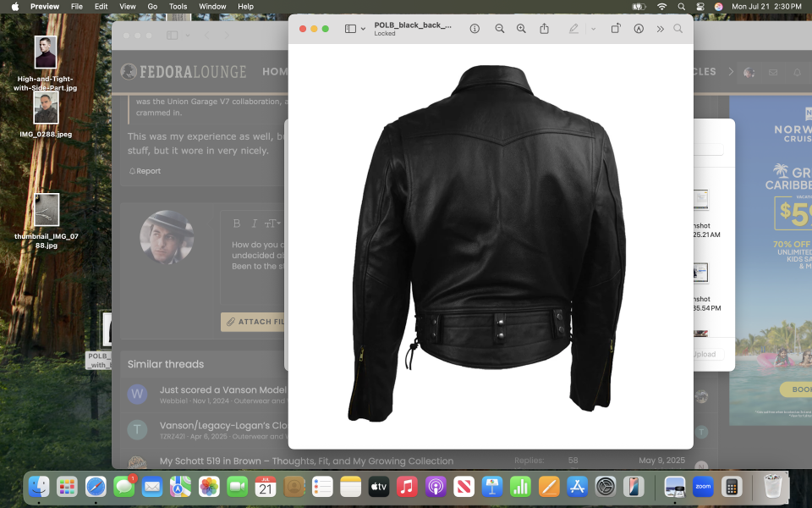The height and width of the screenshot is (508, 812).
Task: Switch to Safari in the Dock
Action: 96,487
